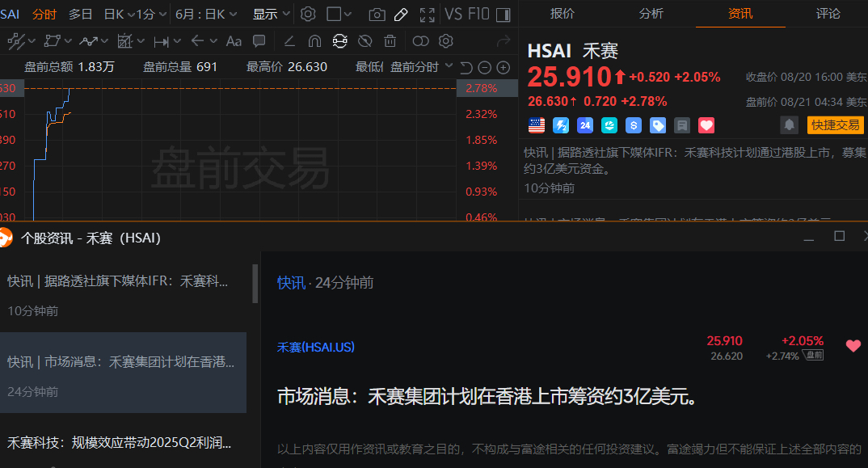Screen dimensions: 868x468
Task: Click the news list vertical scrollbar
Action: [255, 284]
